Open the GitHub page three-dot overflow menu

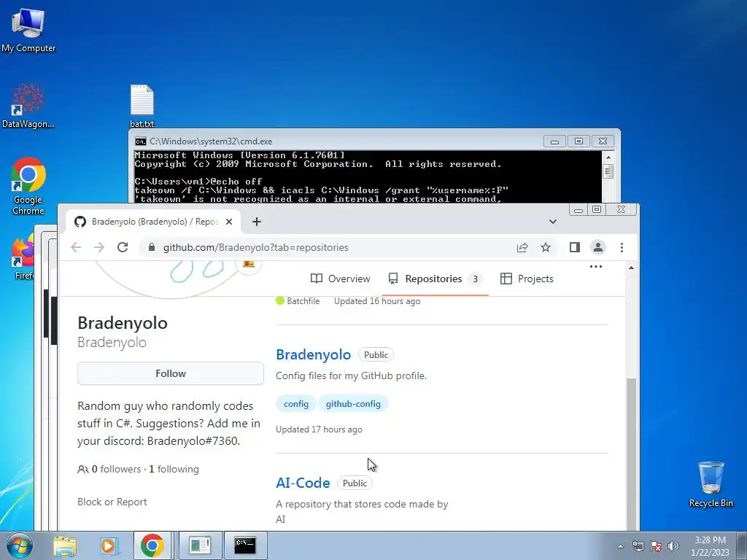click(596, 267)
